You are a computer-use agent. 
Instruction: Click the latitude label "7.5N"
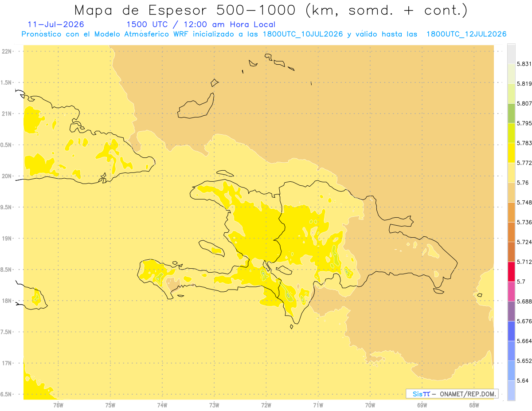point(6,332)
